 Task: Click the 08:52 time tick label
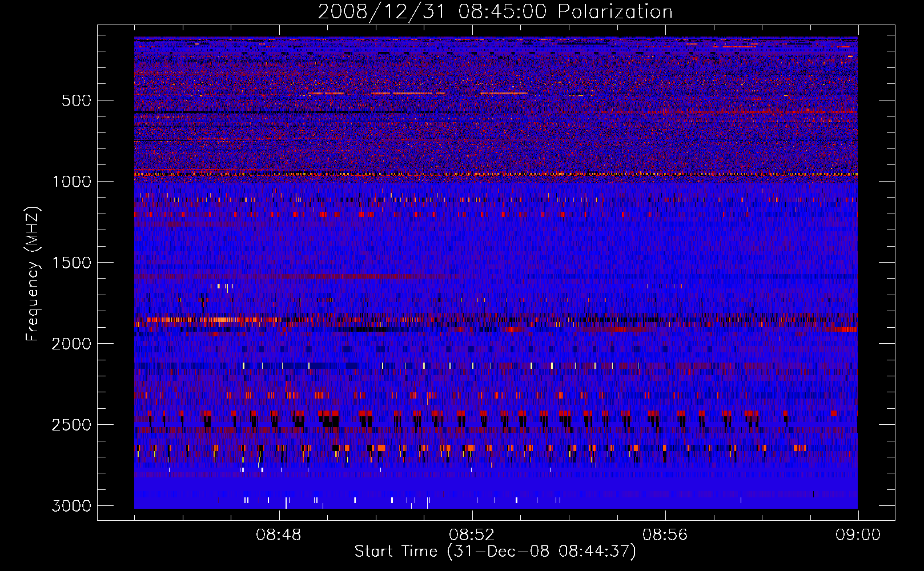point(472,535)
